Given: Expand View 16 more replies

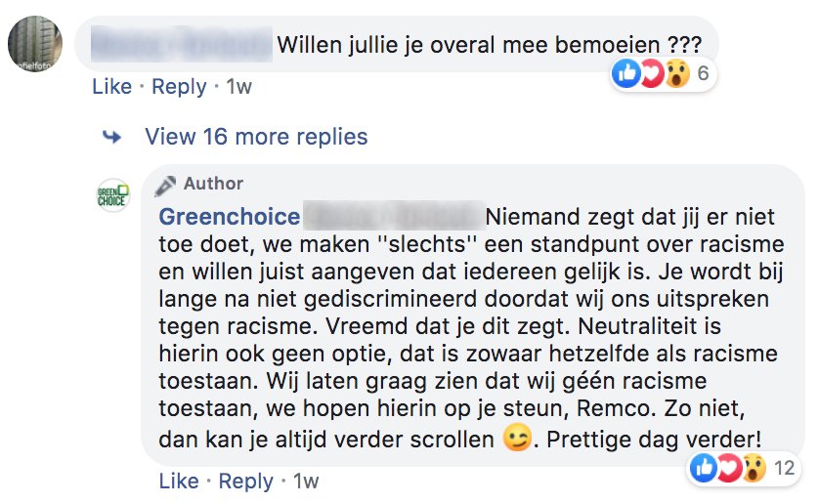Looking at the screenshot, I should 256,137.
